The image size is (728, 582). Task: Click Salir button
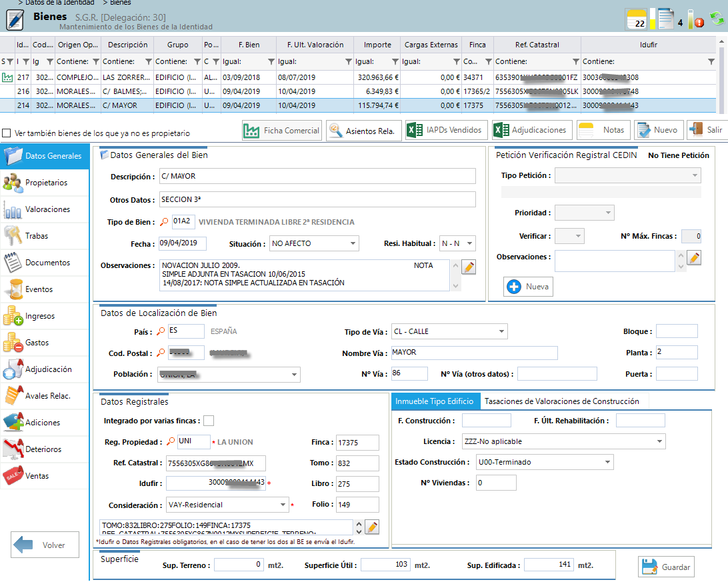(x=707, y=130)
